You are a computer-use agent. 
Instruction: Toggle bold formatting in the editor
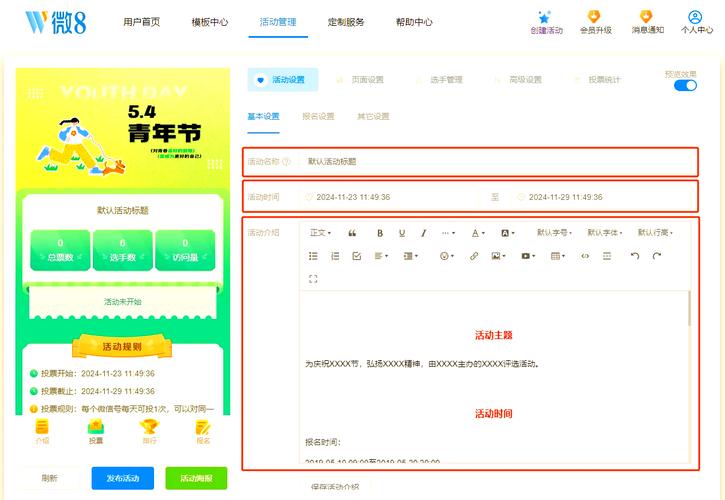click(x=380, y=233)
